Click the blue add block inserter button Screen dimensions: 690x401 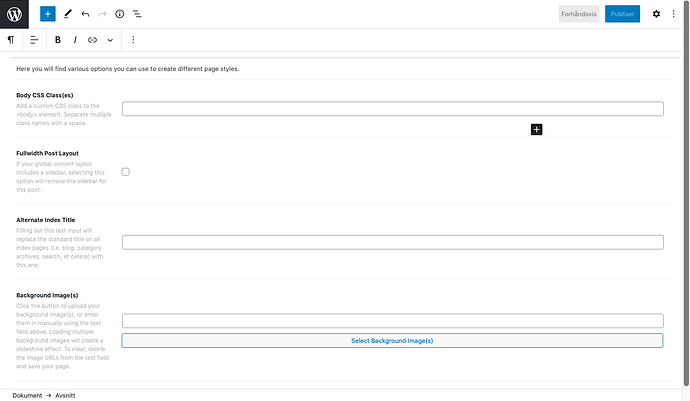pyautogui.click(x=48, y=14)
